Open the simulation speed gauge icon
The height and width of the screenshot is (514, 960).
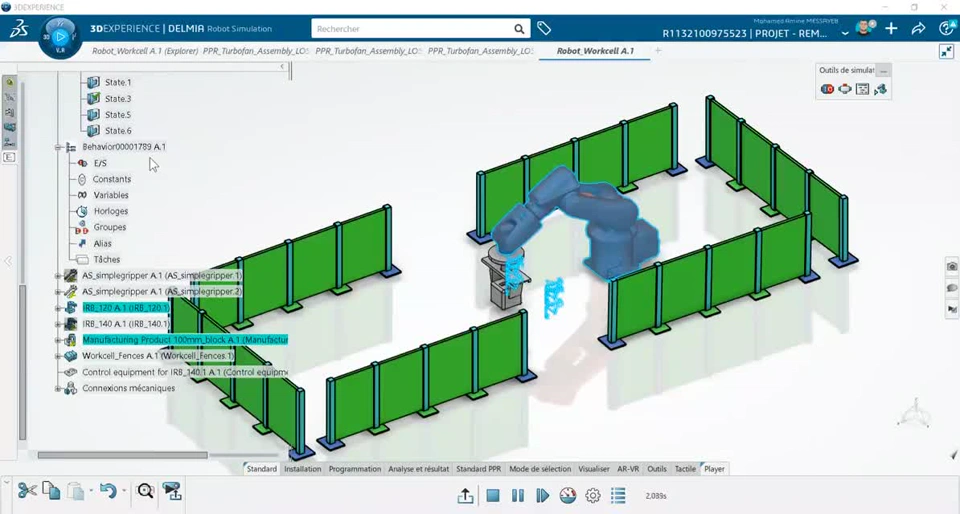[568, 496]
